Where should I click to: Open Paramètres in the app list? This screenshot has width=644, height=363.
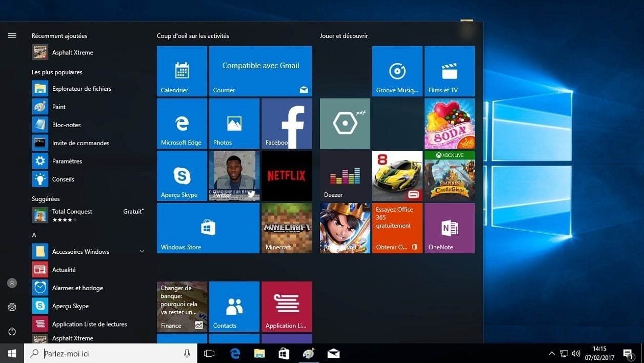[88, 161]
